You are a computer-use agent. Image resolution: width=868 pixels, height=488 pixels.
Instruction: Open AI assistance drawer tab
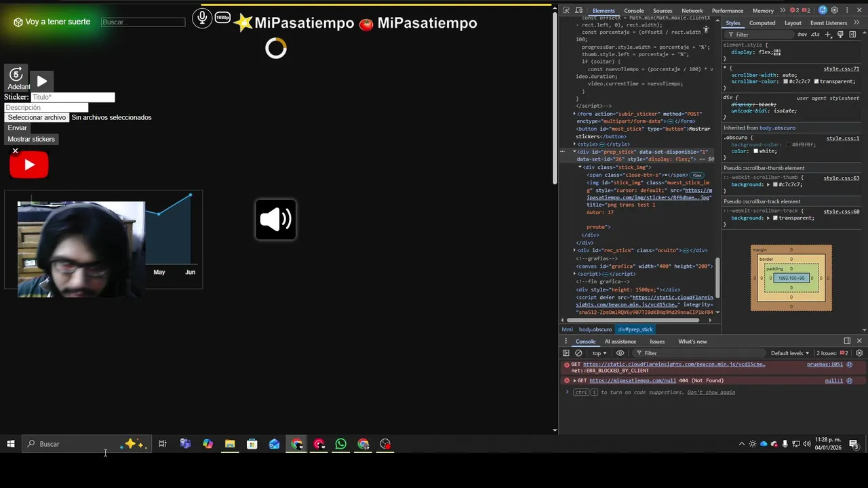620,341
